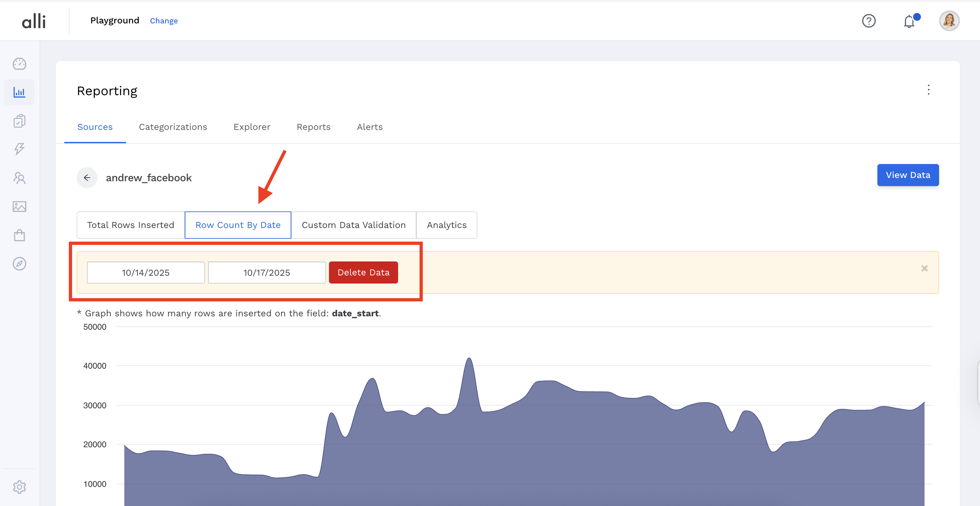Dismiss the yellow delete data banner
This screenshot has height=506, width=980.
point(924,269)
